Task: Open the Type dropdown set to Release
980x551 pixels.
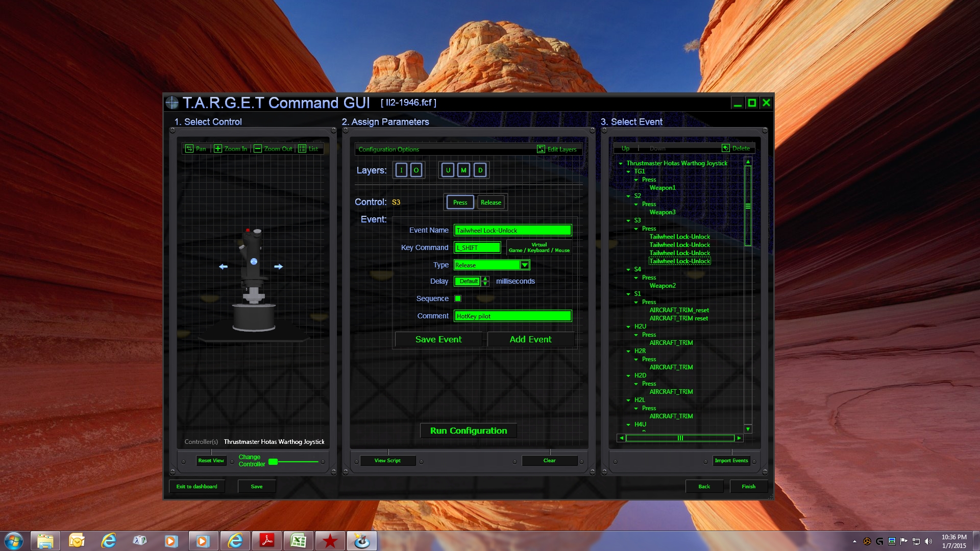Action: 525,265
